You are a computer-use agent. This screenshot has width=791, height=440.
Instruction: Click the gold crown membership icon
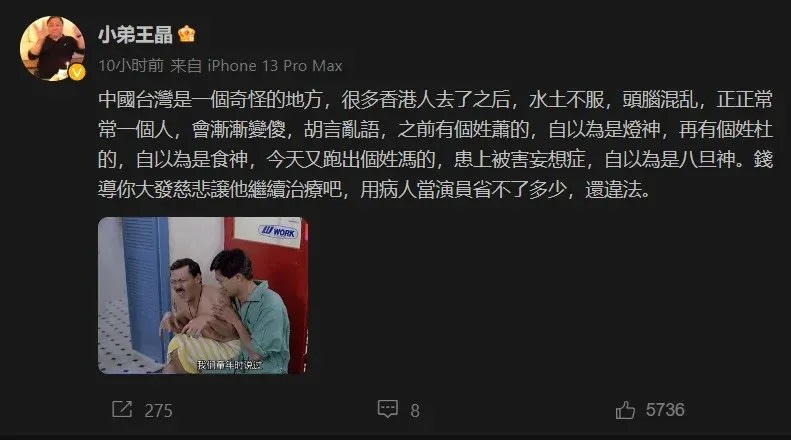tap(187, 34)
